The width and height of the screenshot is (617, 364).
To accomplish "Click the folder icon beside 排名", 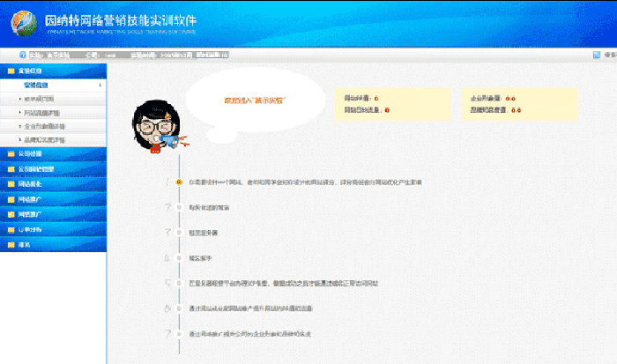I will click(x=11, y=245).
